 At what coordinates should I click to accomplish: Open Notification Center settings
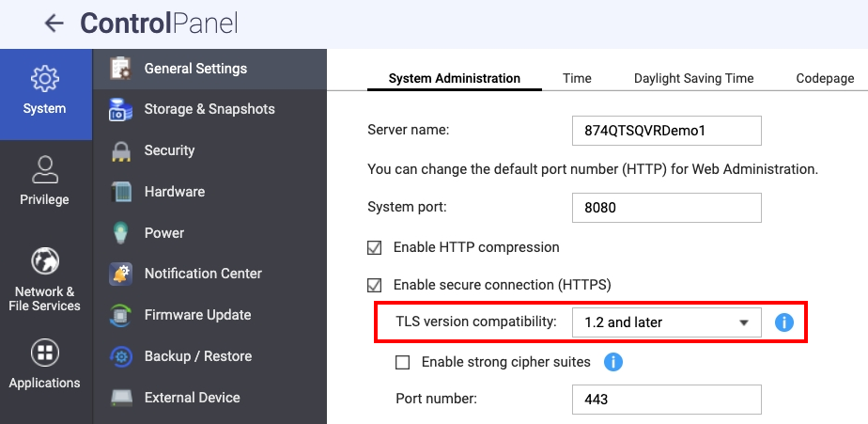click(203, 274)
